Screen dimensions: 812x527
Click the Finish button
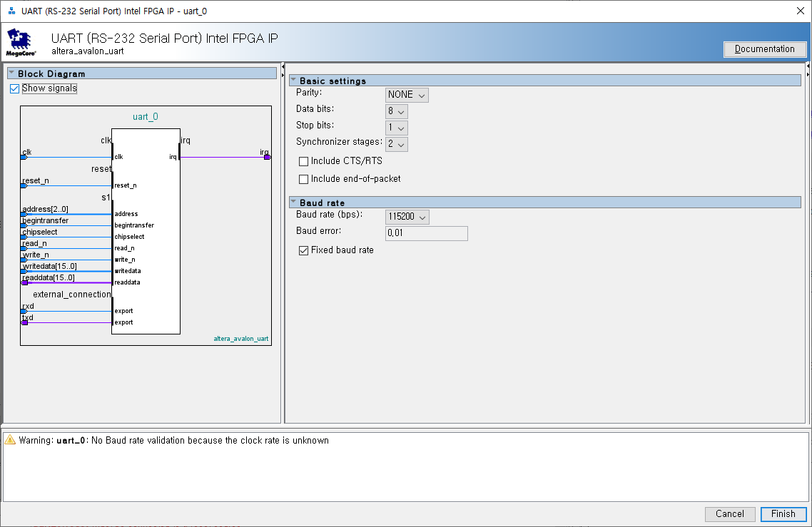(783, 513)
